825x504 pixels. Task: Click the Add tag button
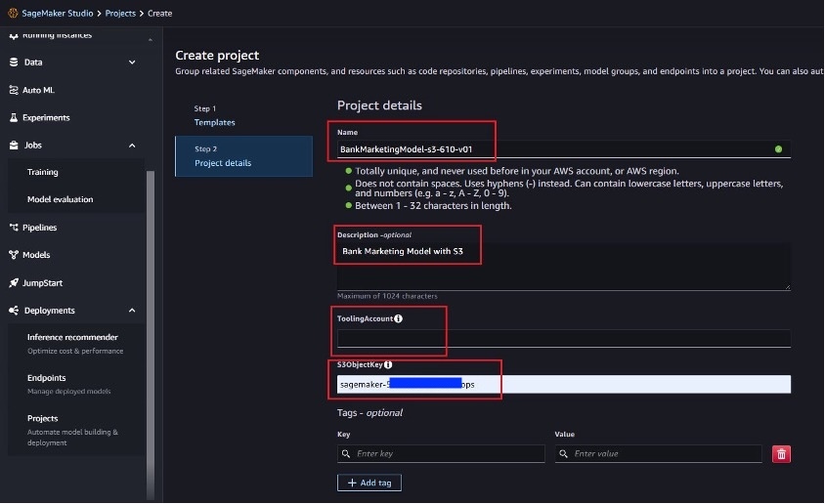(x=369, y=483)
